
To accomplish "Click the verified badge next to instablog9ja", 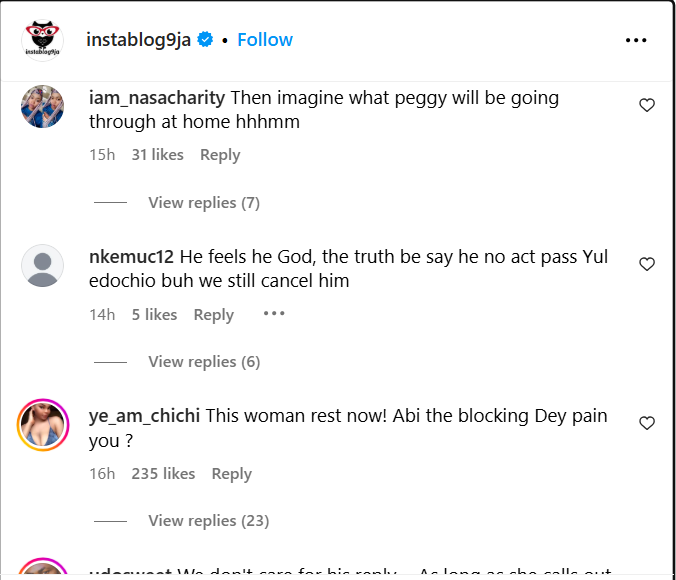I will point(206,40).
